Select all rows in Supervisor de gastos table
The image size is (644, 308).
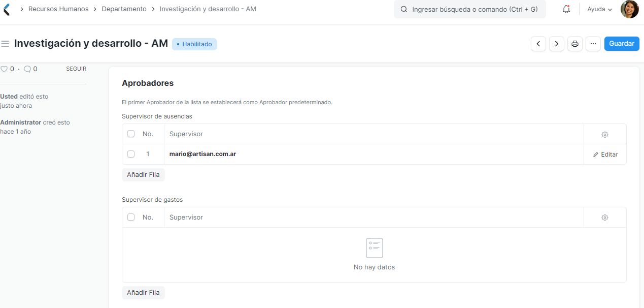[x=131, y=217]
